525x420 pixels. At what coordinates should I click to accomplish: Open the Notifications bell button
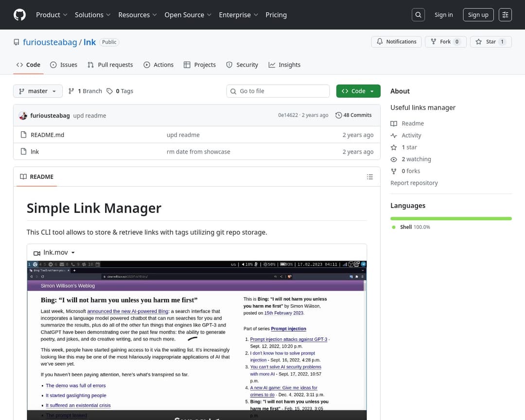click(396, 42)
